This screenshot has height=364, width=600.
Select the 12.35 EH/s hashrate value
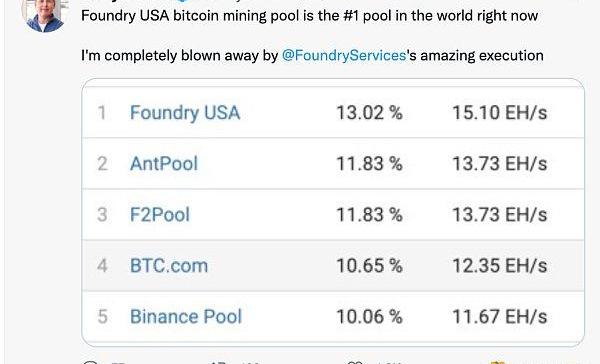coord(499,266)
